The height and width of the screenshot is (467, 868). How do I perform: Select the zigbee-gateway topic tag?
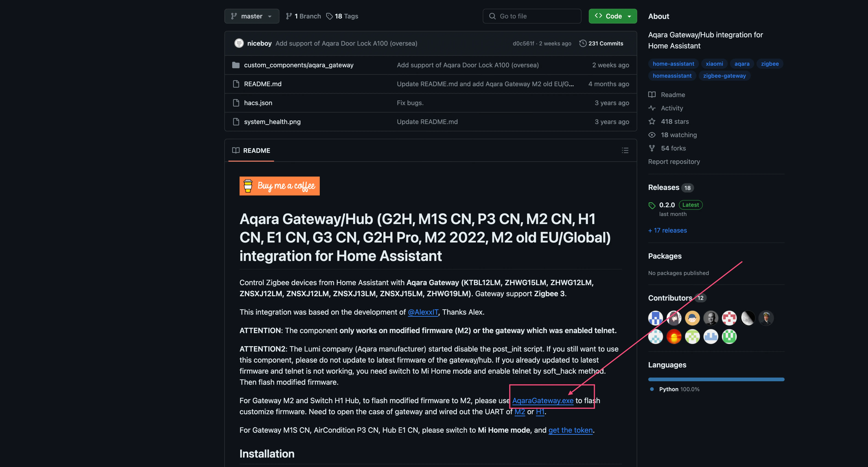click(x=724, y=76)
